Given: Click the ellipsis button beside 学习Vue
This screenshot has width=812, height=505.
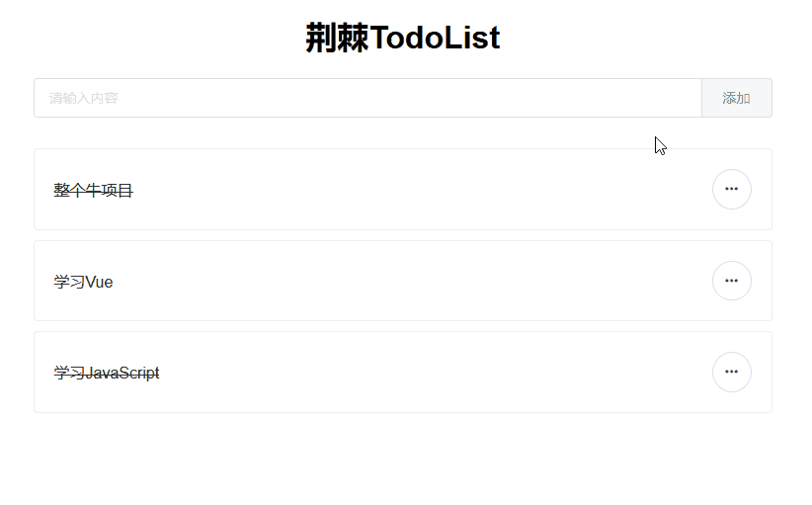Looking at the screenshot, I should pyautogui.click(x=731, y=281).
